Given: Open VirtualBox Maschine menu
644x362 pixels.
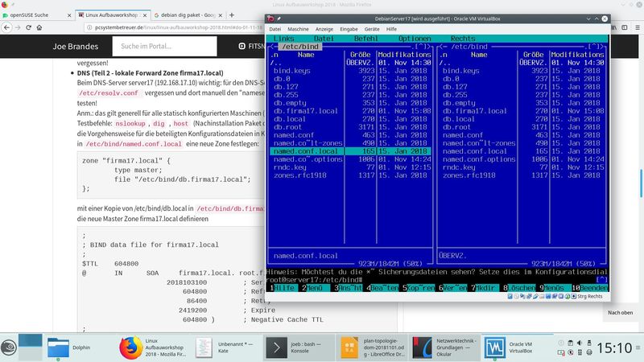Looking at the screenshot, I should pos(298,29).
